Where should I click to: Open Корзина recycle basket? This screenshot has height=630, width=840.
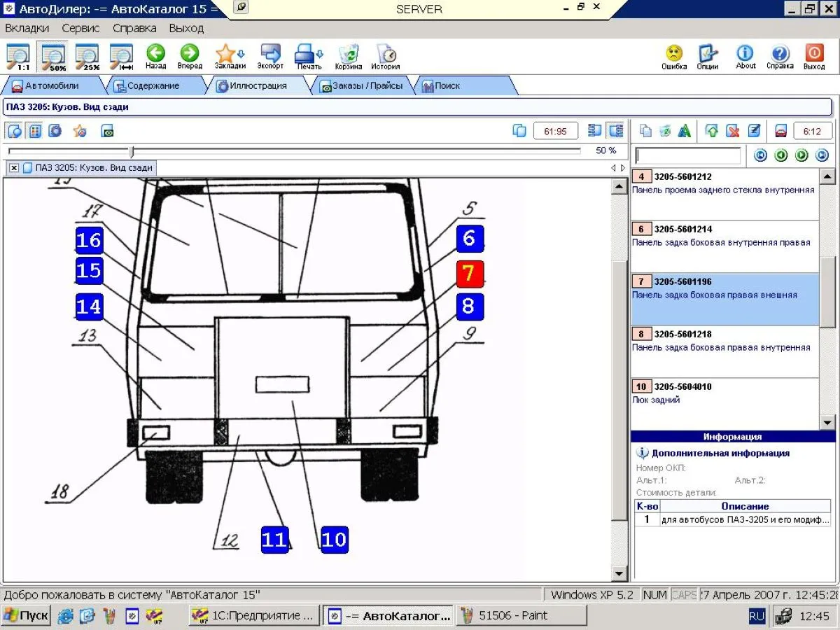tap(349, 57)
